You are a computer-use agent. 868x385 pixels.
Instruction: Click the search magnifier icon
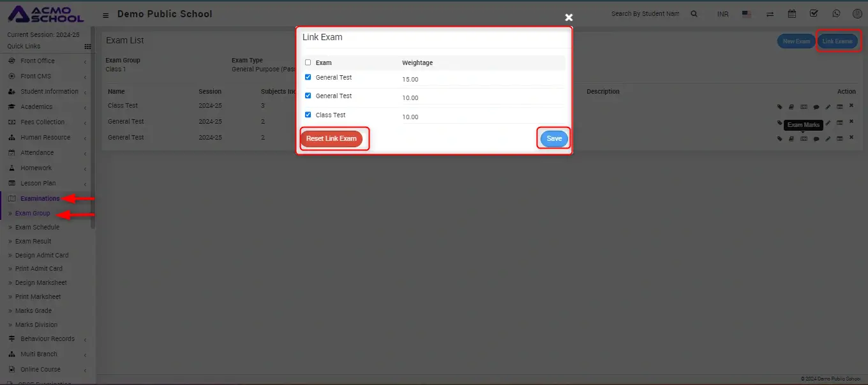[x=694, y=13]
